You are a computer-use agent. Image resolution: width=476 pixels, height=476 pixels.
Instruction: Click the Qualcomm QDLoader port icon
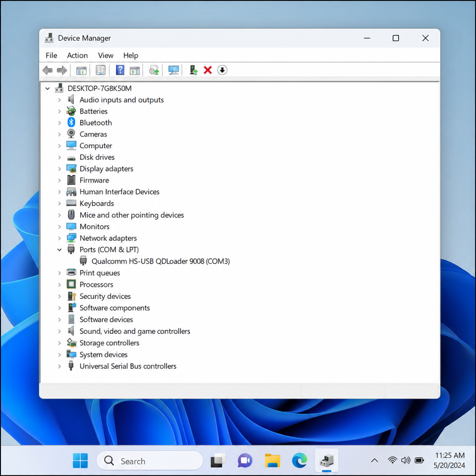[83, 261]
